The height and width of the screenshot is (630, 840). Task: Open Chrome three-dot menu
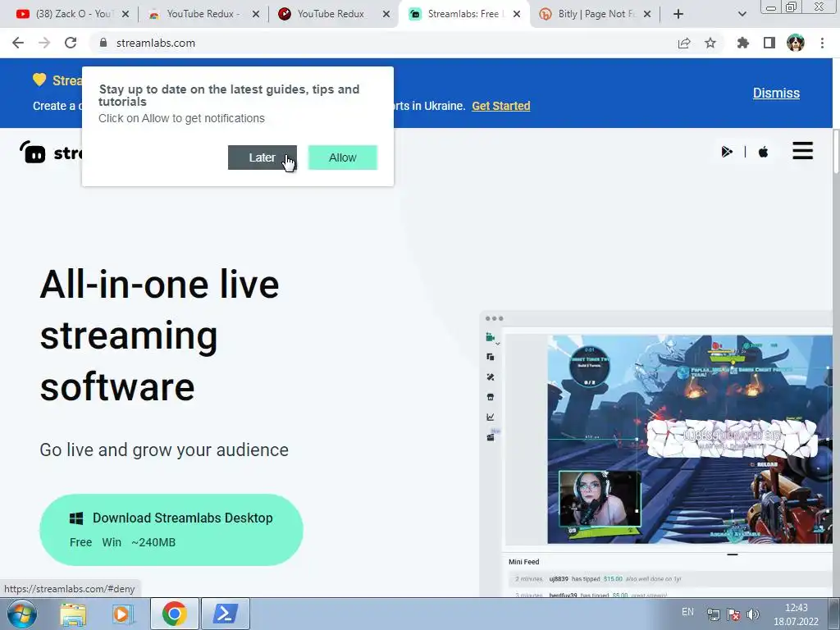click(x=822, y=43)
